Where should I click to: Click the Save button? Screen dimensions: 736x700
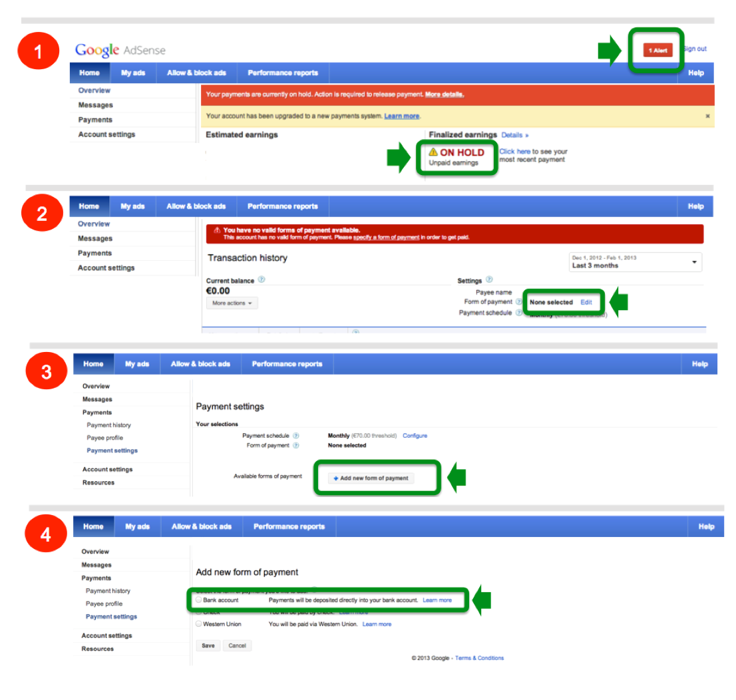pyautogui.click(x=208, y=645)
